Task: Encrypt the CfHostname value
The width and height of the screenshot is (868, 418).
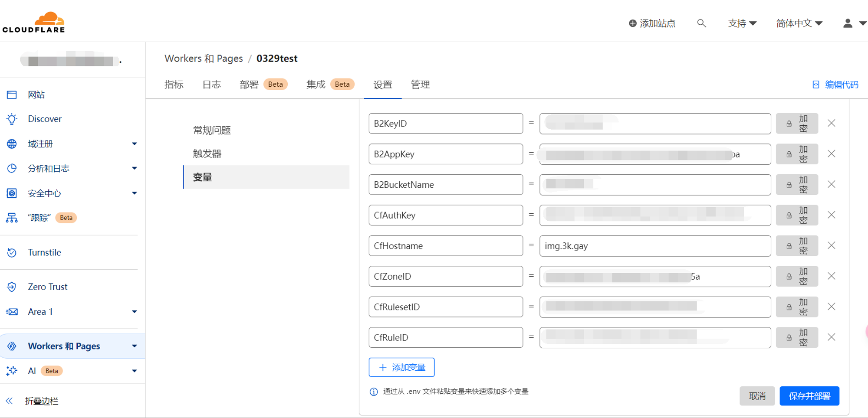Action: coord(797,246)
